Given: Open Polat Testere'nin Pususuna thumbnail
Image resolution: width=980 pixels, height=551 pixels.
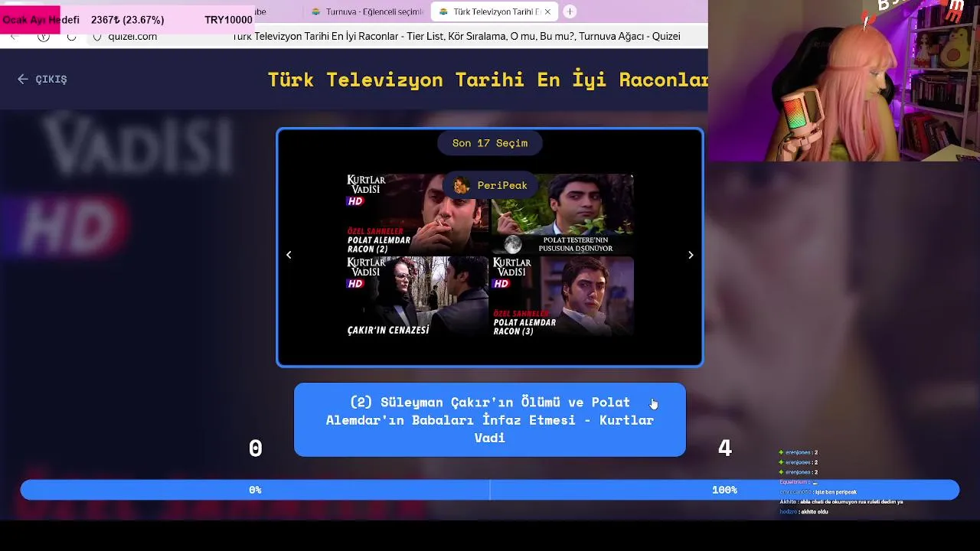Looking at the screenshot, I should point(563,214).
